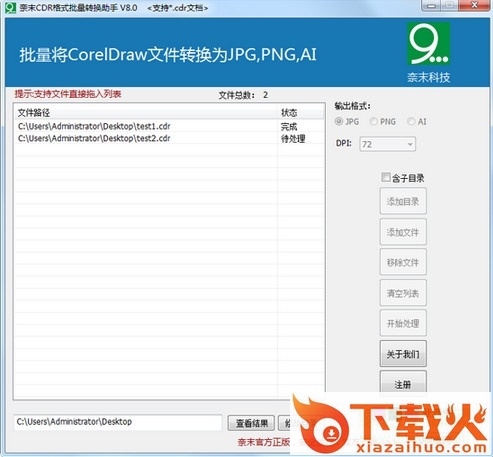
Task: Click the 文件路径 column header
Action: coord(146,113)
